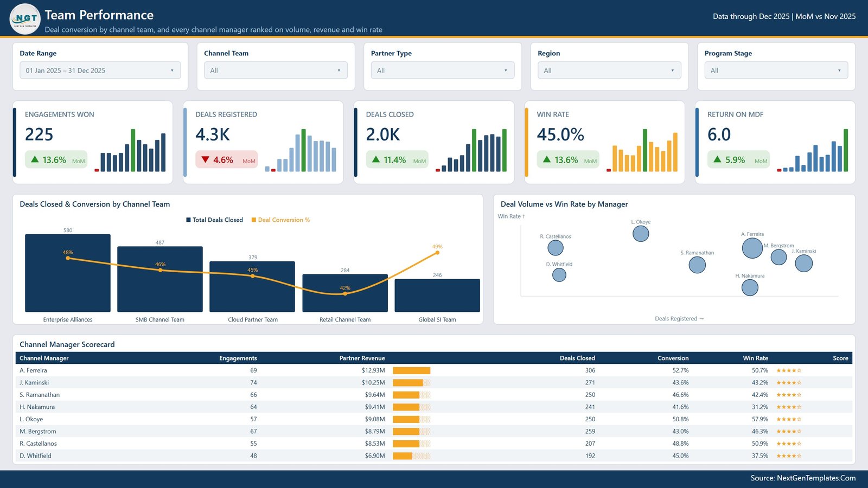Expand the Partner Type dropdown

pos(443,70)
